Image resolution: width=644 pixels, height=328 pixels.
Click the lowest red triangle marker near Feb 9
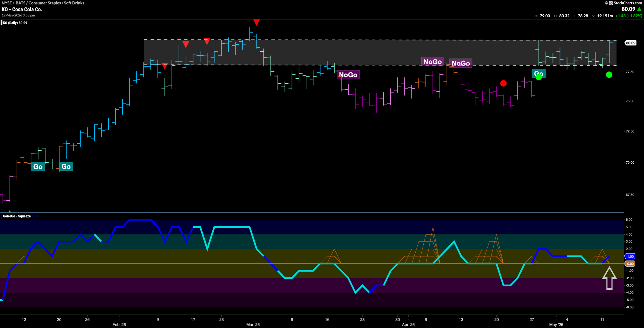pyautogui.click(x=165, y=66)
